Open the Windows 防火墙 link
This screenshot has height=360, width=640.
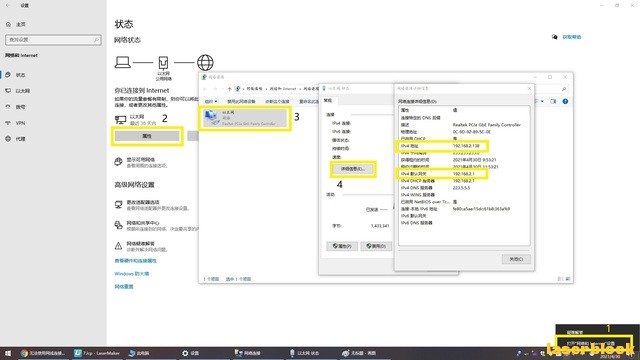tap(131, 273)
